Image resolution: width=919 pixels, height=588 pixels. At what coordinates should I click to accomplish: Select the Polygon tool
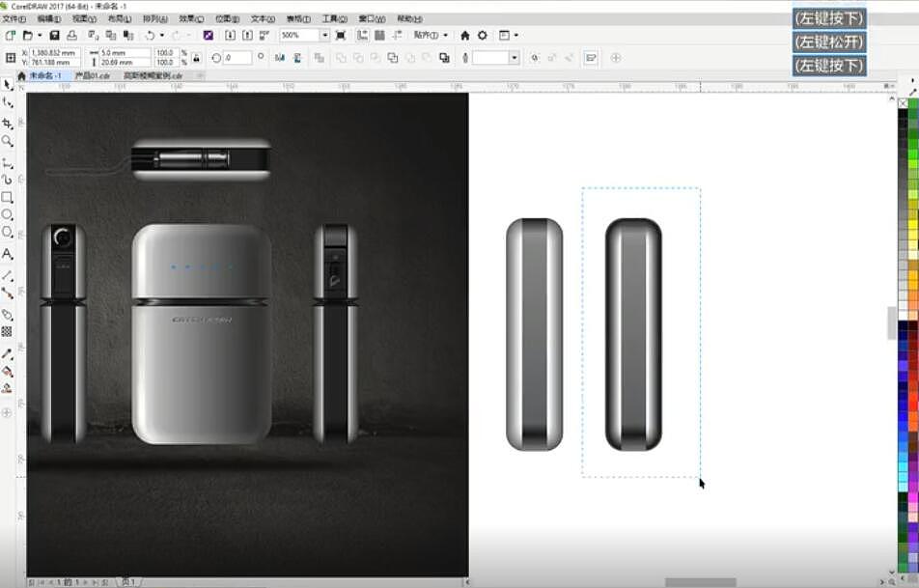pyautogui.click(x=8, y=232)
